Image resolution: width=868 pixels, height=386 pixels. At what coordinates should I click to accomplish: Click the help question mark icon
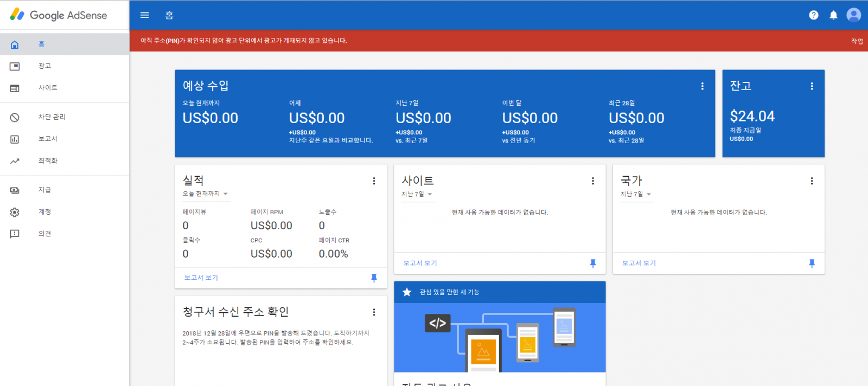(x=813, y=15)
